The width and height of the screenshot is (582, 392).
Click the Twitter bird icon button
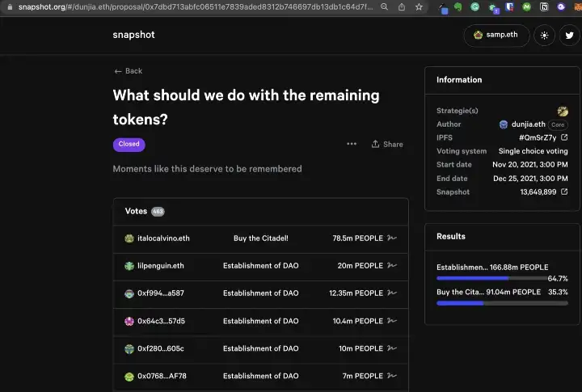[x=570, y=36]
